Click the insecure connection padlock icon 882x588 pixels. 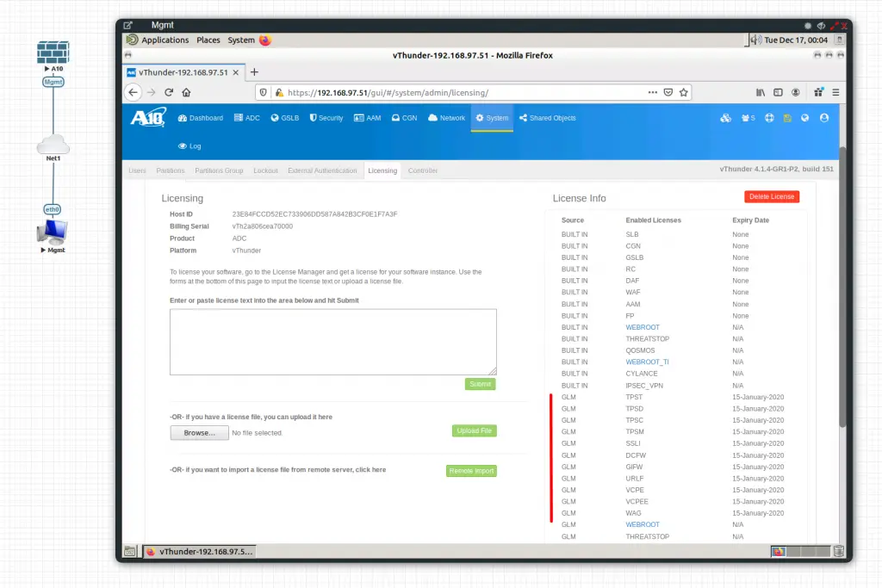pyautogui.click(x=279, y=93)
